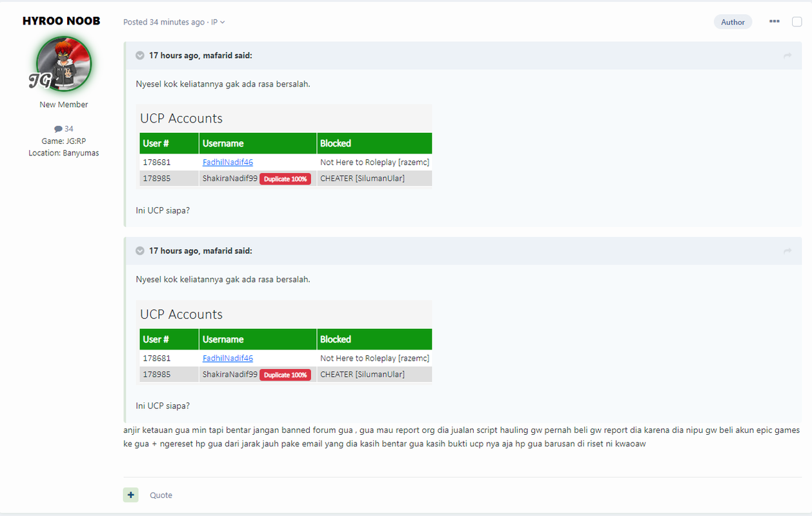Click the Author badge
Screen dimensions: 812x516
coord(733,22)
